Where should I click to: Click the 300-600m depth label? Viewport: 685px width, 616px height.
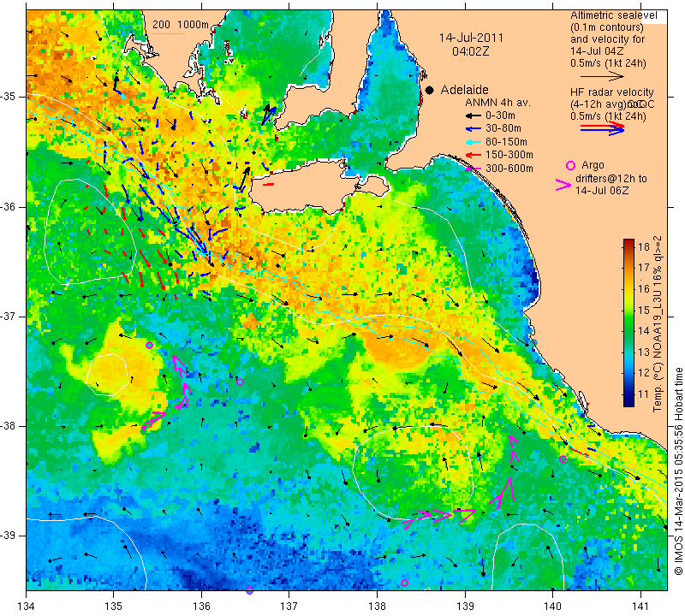[509, 168]
